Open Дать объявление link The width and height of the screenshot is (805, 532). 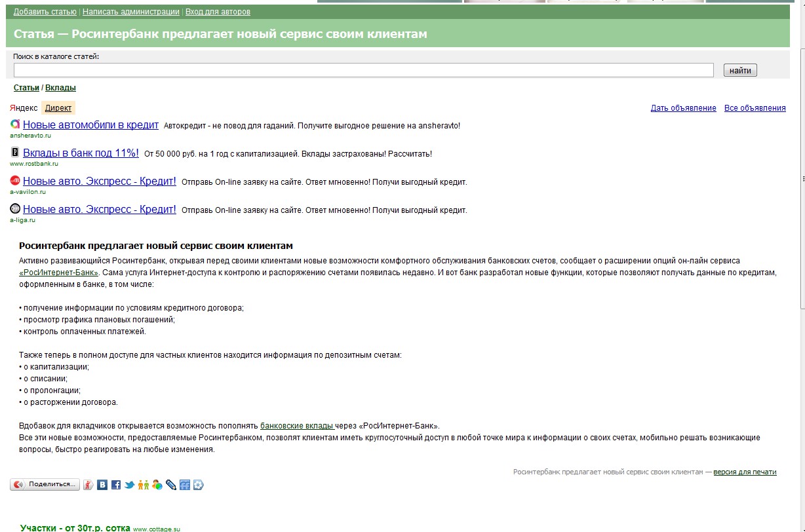click(683, 108)
